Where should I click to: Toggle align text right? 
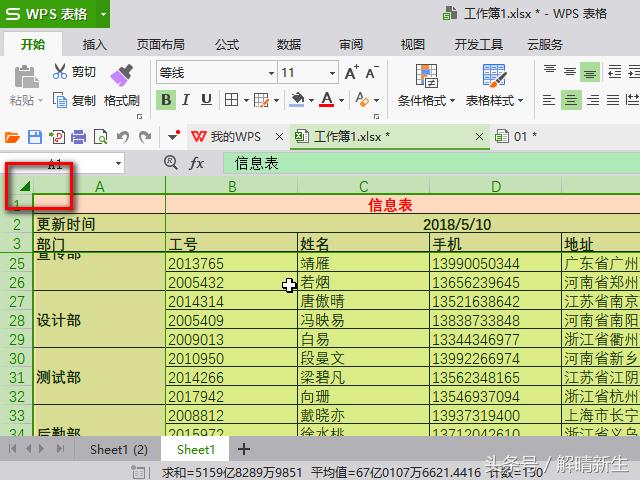593,100
